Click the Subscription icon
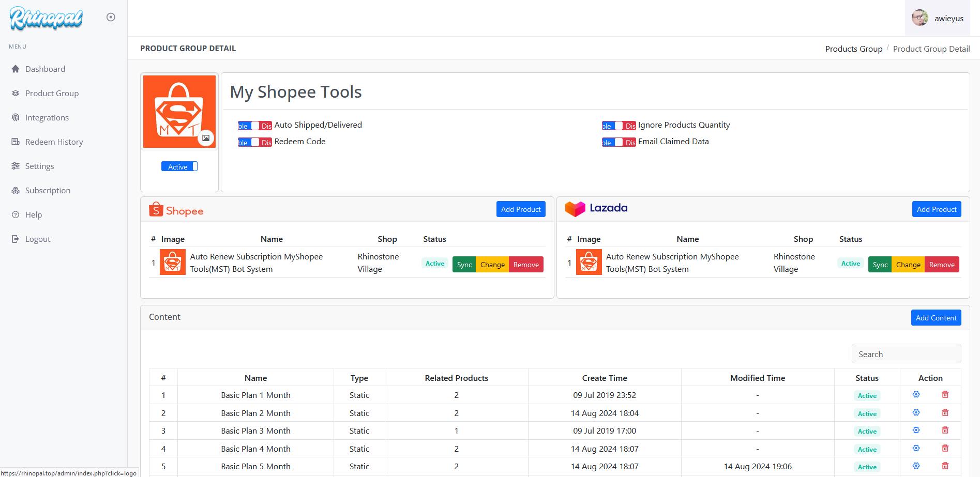Viewport: 980px width, 477px height. pyautogui.click(x=16, y=190)
